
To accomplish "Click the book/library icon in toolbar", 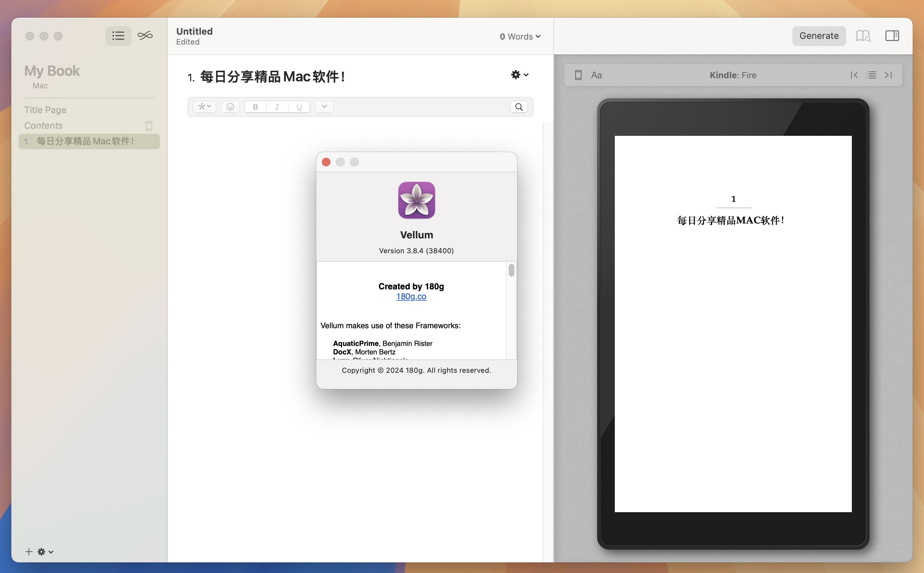I will (863, 36).
